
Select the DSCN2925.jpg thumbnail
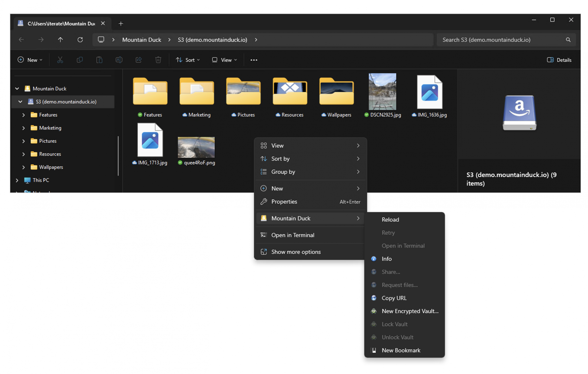click(x=382, y=92)
